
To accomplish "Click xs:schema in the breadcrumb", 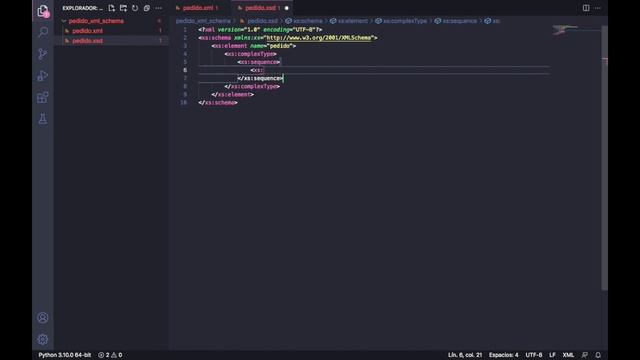I will 308,21.
